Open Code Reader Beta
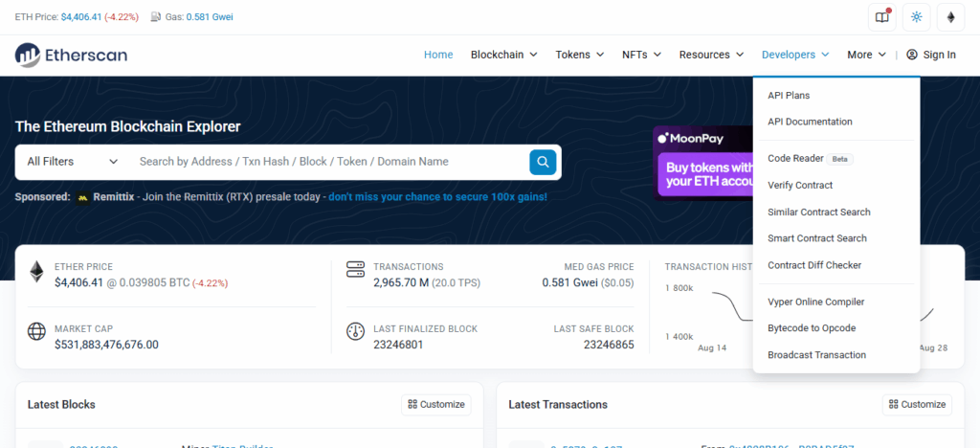The width and height of the screenshot is (980, 448). tap(810, 159)
